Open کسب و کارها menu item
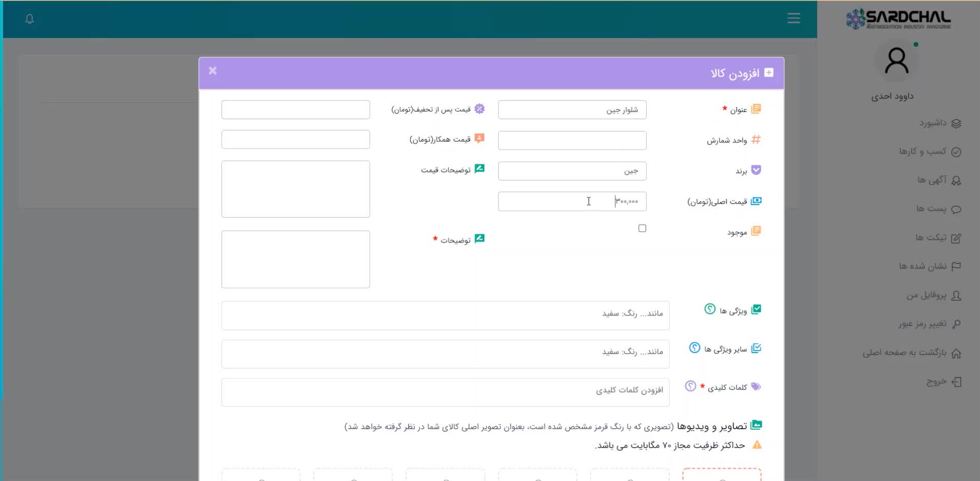The height and width of the screenshot is (481, 980). tap(929, 152)
